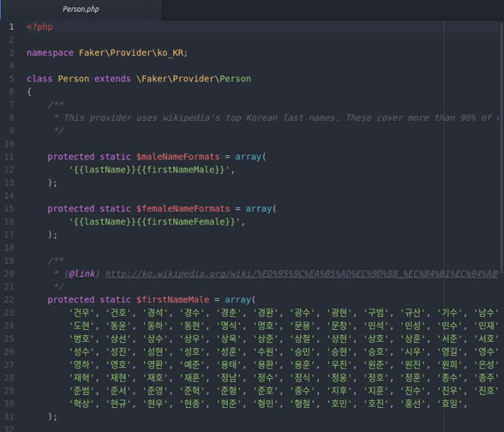The image size is (504, 432).
Task: Open the ko.wikipedia.org link in the comment
Action: pos(301,274)
